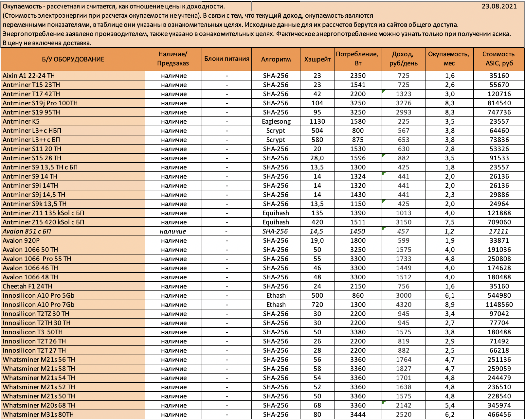Select cell 'Cheetah F1 24TH'
525x420 pixels.
click(73, 286)
